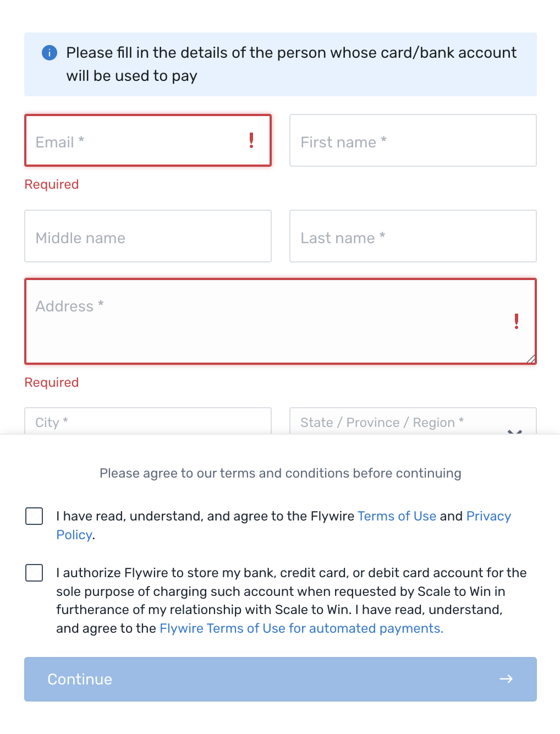Open Flywire Terms of Use for automated payments
This screenshot has height=734, width=560.
301,628
